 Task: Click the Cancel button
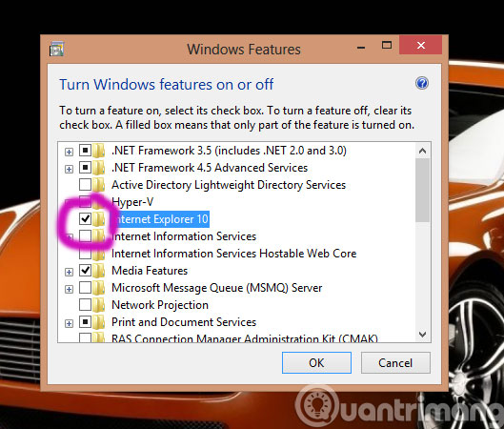395,363
